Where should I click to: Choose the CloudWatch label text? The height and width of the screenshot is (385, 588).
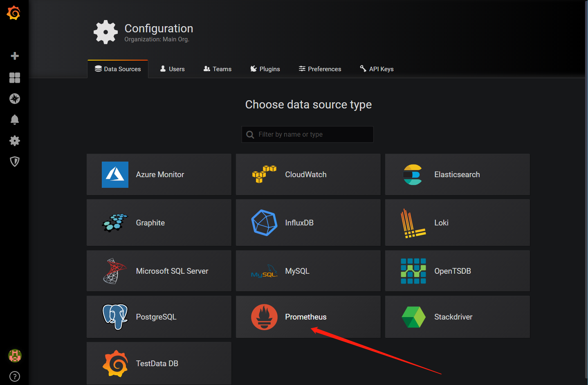point(306,175)
